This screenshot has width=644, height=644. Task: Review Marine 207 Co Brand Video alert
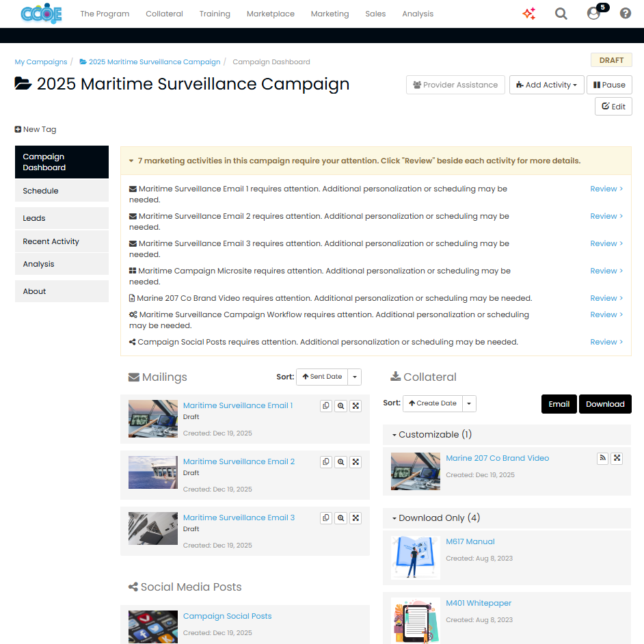point(606,298)
